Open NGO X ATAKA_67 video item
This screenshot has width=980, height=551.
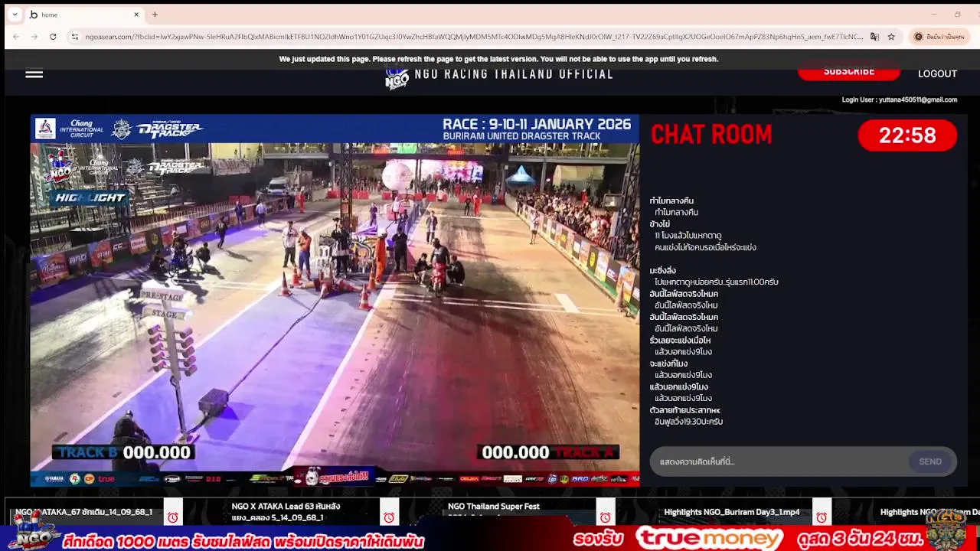click(x=84, y=512)
